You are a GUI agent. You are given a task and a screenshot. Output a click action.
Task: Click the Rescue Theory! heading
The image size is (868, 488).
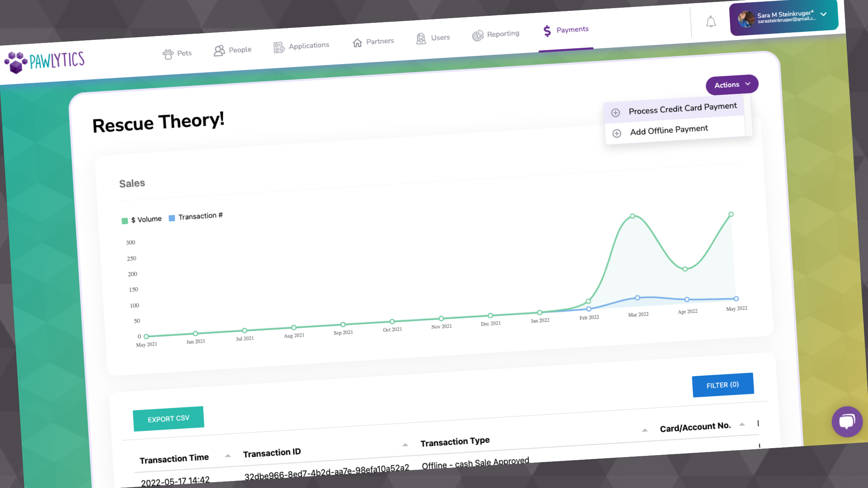tap(158, 122)
